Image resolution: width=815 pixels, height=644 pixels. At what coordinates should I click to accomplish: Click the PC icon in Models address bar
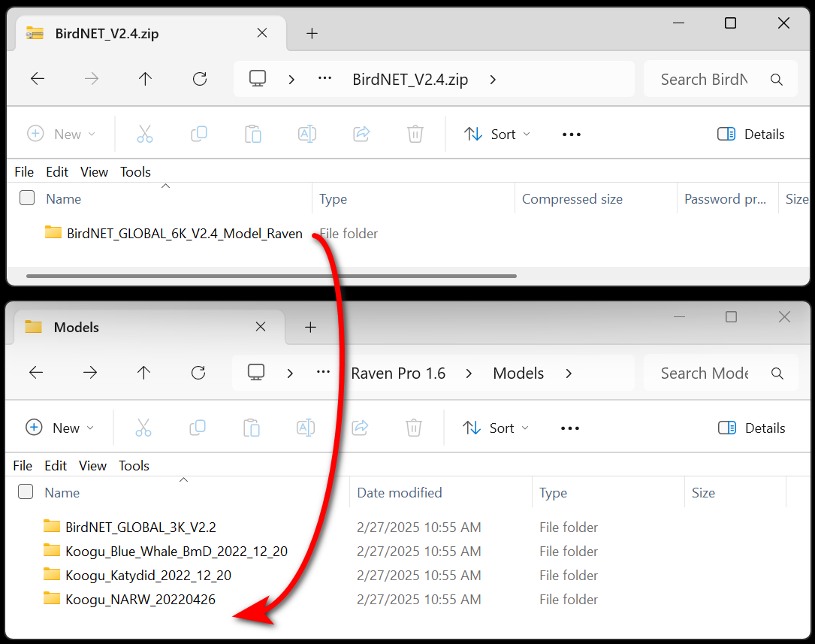[255, 372]
